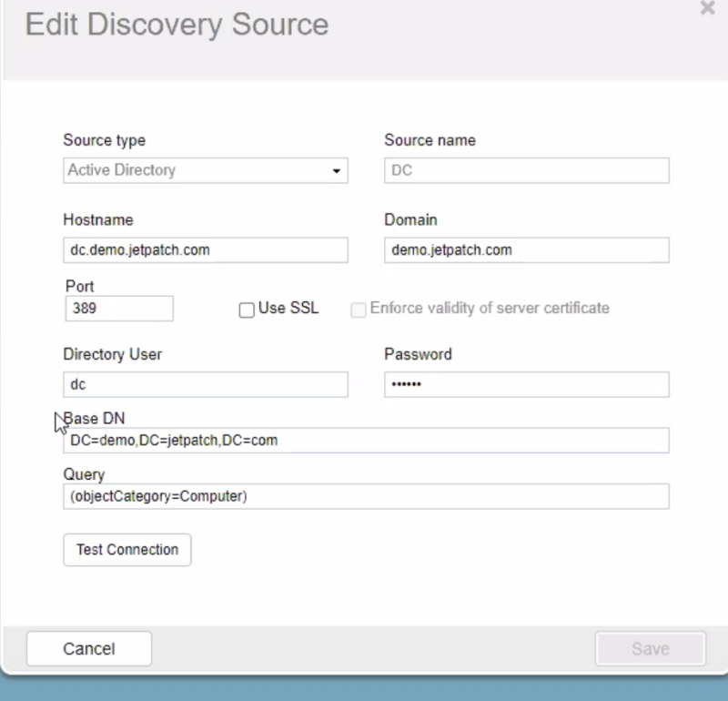Screen dimensions: 728x701
Task: Save the discovery source settings
Action: coord(650,648)
